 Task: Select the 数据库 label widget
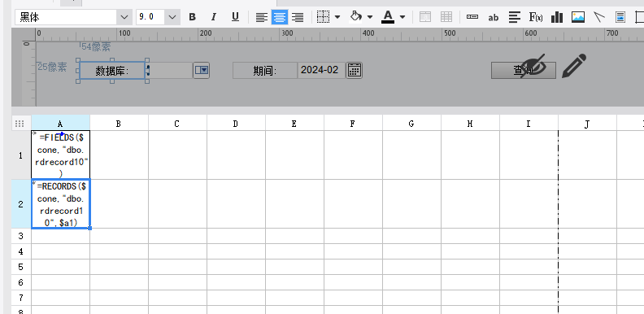(112, 71)
